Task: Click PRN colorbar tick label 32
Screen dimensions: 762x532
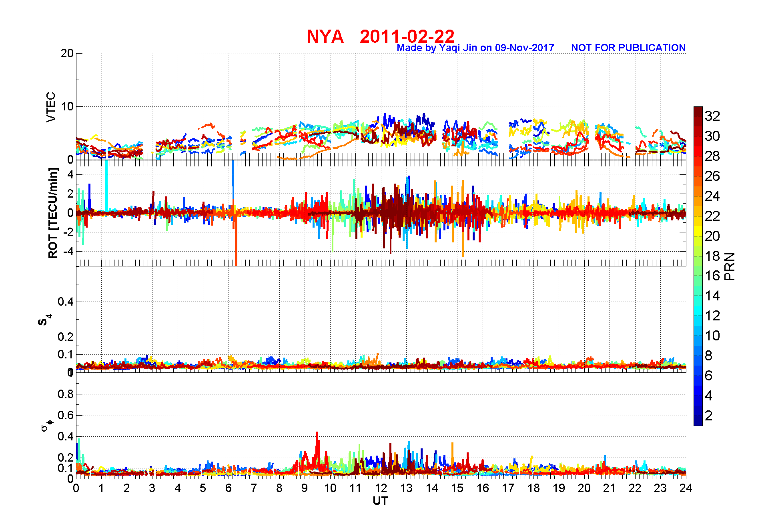Action: pos(712,116)
